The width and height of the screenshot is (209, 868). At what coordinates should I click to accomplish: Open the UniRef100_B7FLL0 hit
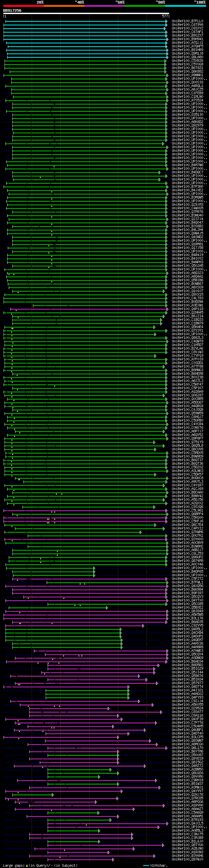187,21
